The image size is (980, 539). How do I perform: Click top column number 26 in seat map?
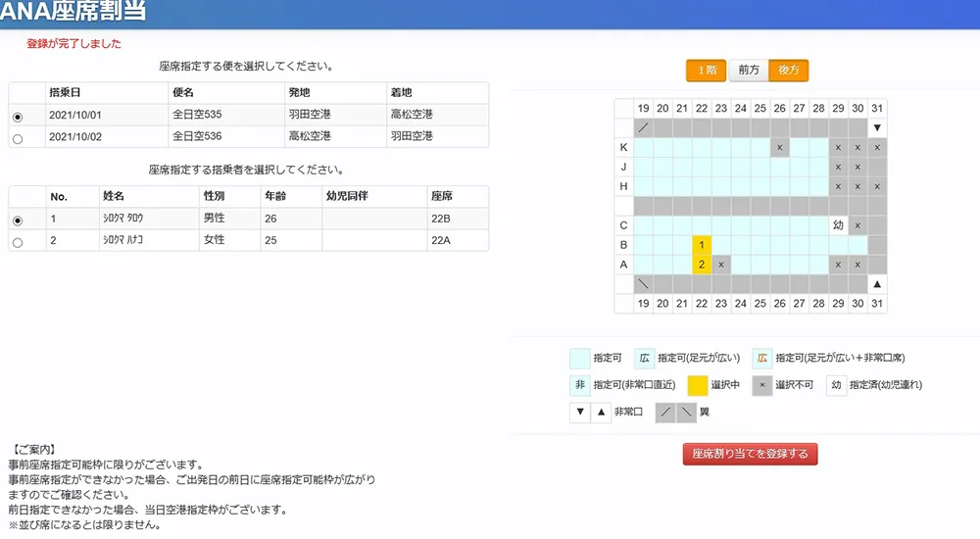[779, 108]
